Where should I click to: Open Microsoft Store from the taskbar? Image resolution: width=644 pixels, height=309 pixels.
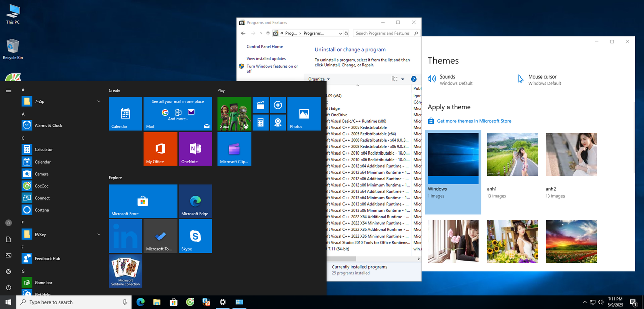coord(174,302)
